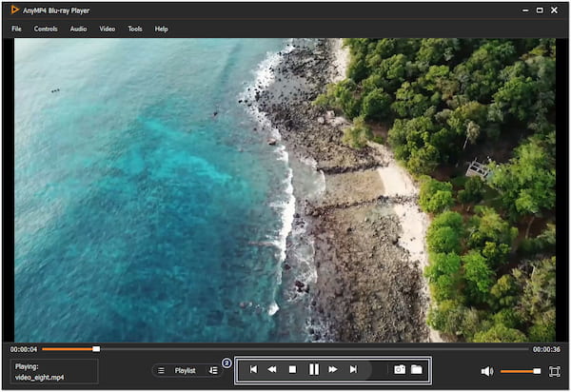Click the playlist list icon on the left
The width and height of the screenshot is (571, 392).
161,370
